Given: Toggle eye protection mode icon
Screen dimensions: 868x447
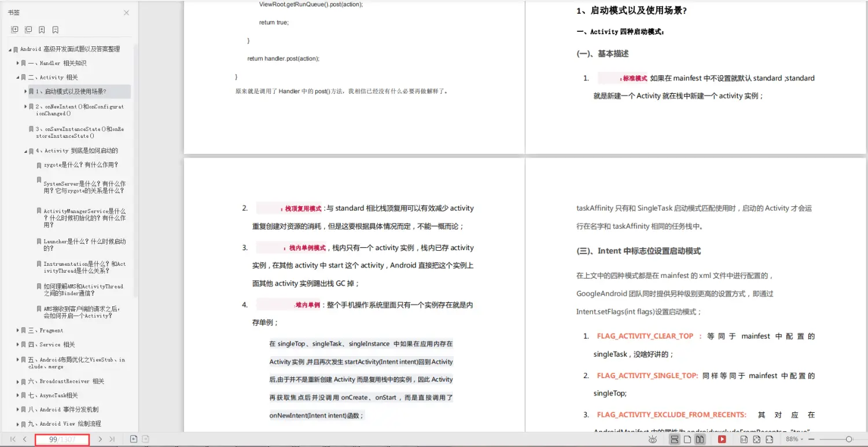Looking at the screenshot, I should click(653, 439).
